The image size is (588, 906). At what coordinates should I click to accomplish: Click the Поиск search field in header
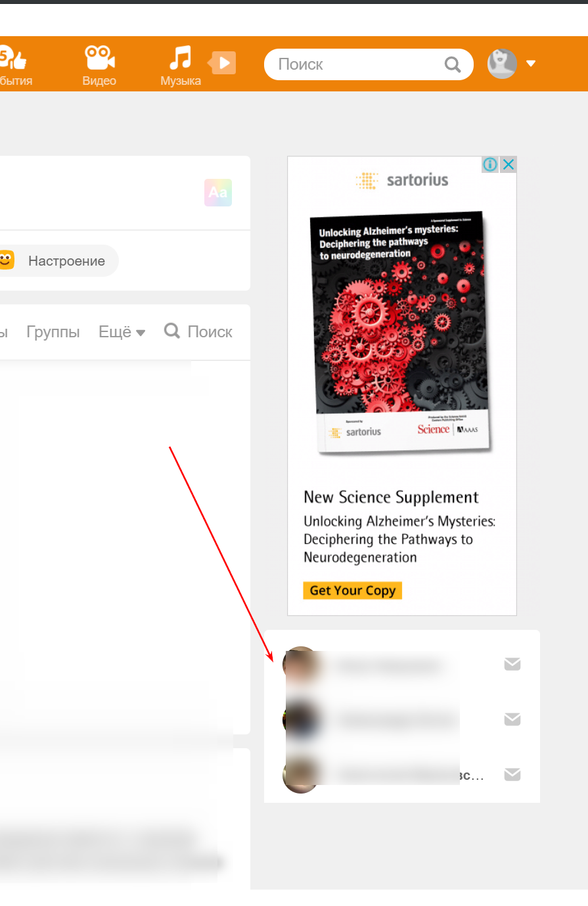(369, 64)
